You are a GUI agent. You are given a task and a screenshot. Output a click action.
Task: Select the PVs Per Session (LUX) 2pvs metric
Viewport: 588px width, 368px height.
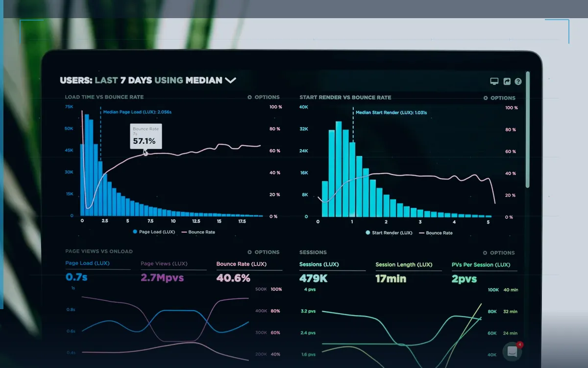484,273
